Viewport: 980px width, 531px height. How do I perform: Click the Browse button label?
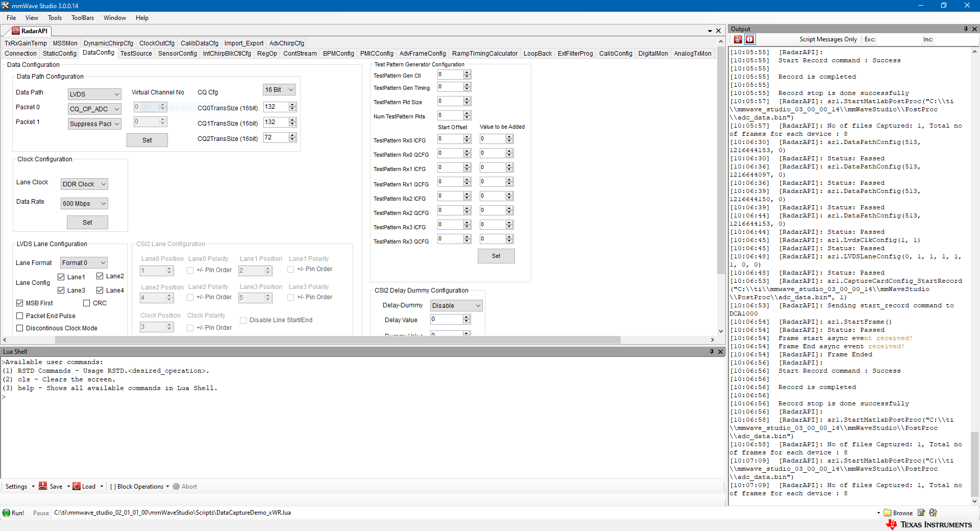902,513
